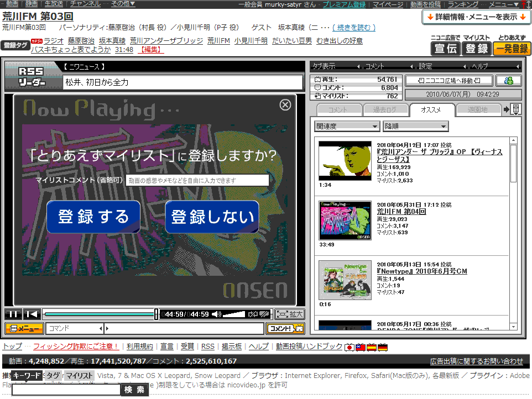Click the 一発登録 quick register button
This screenshot has height=399, width=532.
pyautogui.click(x=512, y=49)
